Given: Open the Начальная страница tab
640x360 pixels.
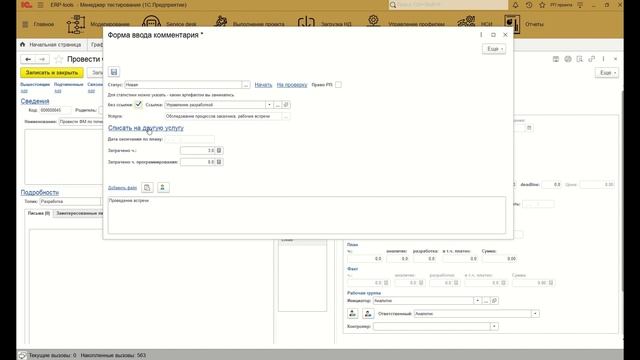Looking at the screenshot, I should point(51,44).
